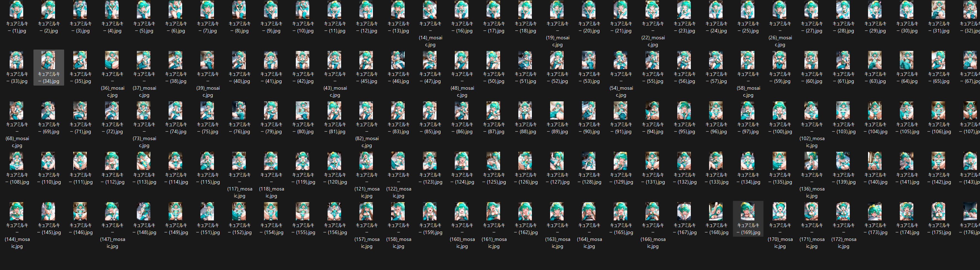Image resolution: width=980 pixels, height=270 pixels.
Task: Select the thumbnail of キュアミルキー (175).jpg
Action: [939, 211]
